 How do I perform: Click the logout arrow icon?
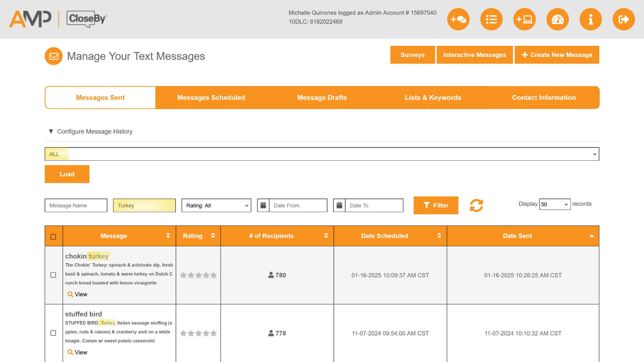(x=624, y=19)
